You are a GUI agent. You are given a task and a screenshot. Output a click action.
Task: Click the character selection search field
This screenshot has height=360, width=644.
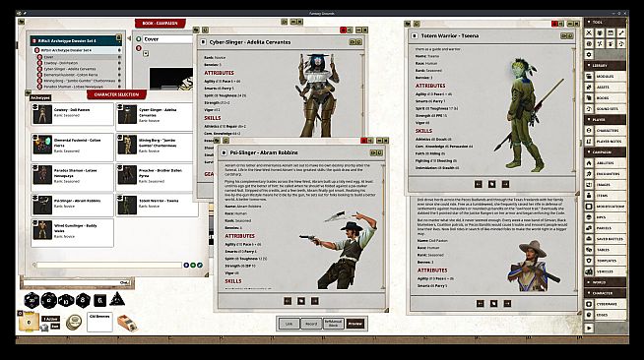click(109, 266)
